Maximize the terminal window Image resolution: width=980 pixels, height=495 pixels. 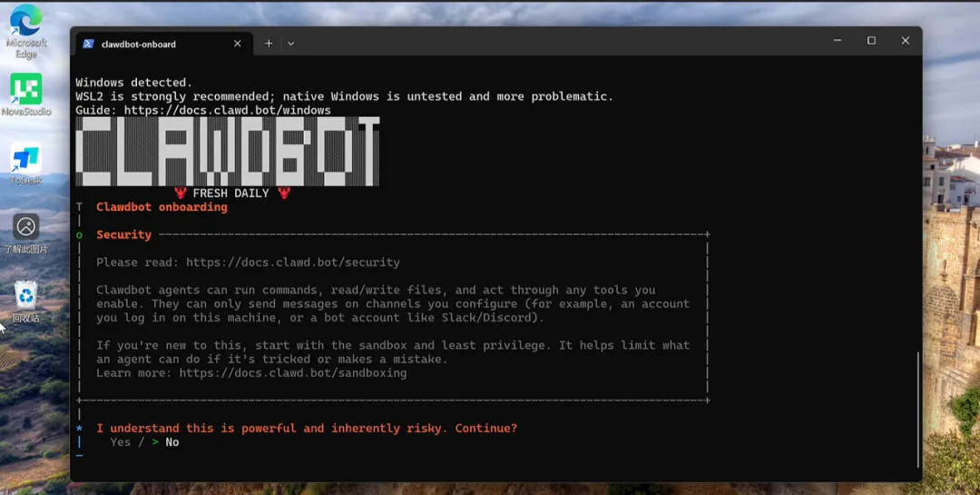click(x=871, y=41)
